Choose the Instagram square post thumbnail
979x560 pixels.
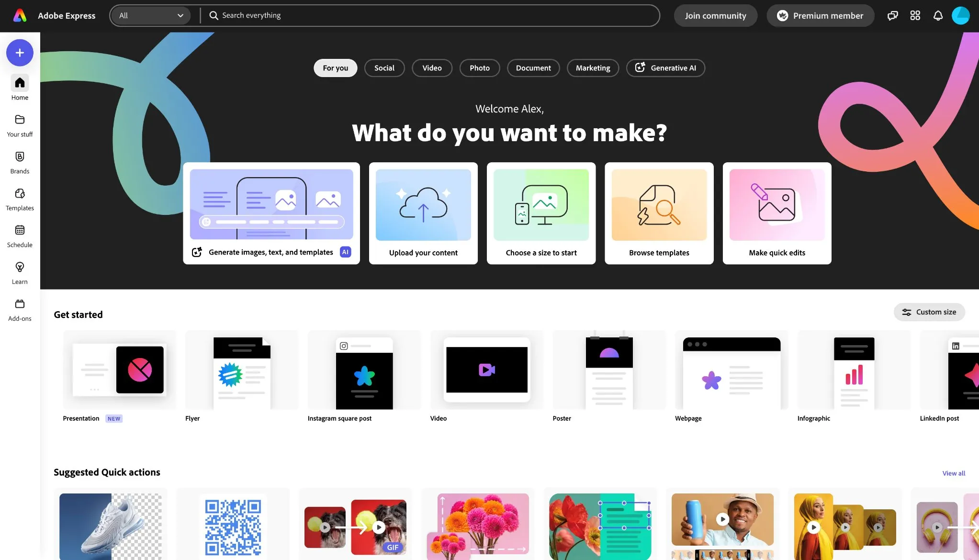tap(364, 370)
